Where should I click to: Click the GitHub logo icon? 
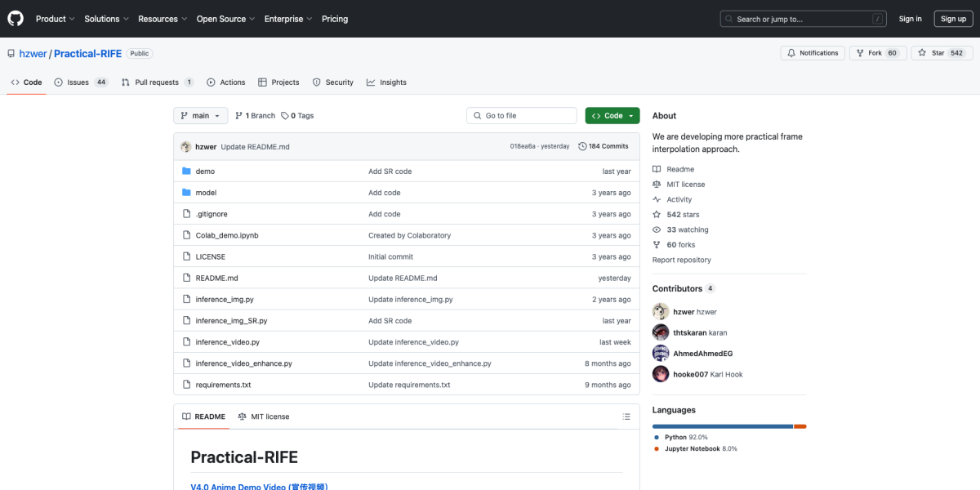(x=16, y=19)
